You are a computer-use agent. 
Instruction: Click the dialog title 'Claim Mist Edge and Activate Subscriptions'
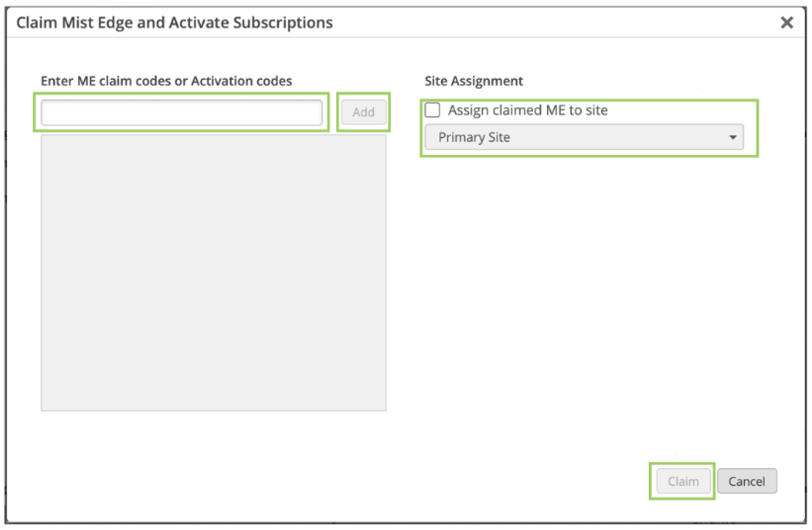click(174, 23)
